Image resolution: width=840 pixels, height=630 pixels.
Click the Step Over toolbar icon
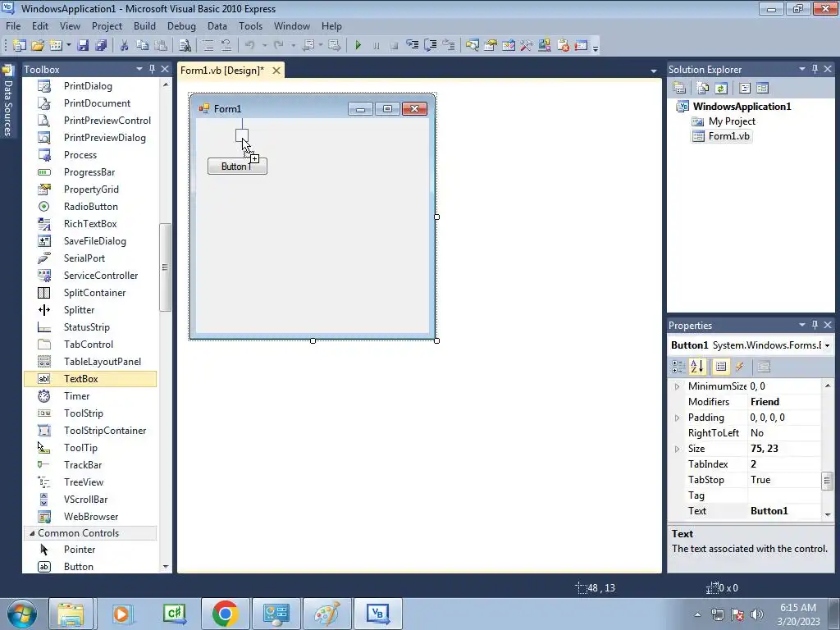[x=430, y=46]
